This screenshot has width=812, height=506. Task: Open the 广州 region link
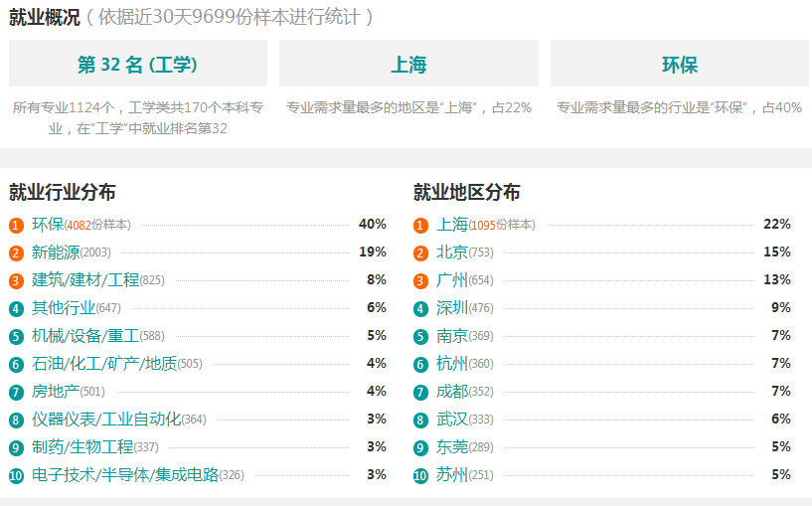click(452, 280)
